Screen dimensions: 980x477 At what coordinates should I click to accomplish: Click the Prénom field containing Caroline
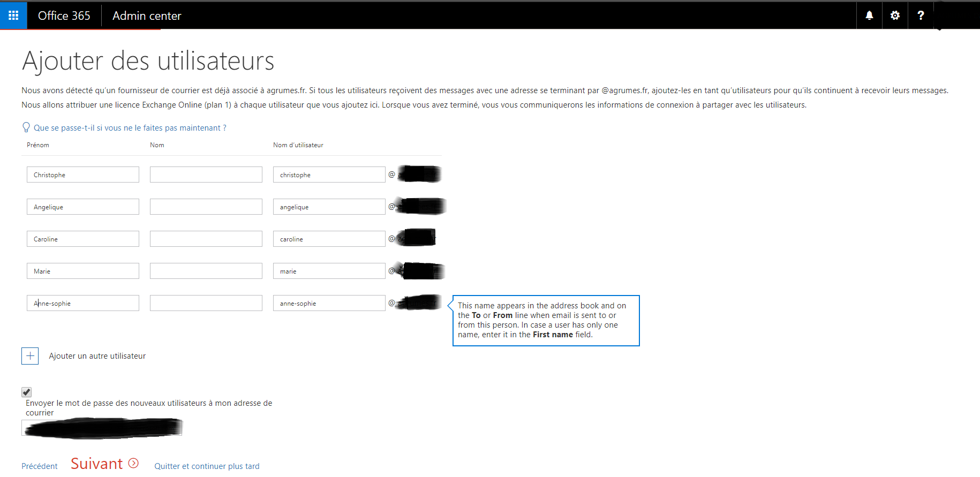coord(83,239)
